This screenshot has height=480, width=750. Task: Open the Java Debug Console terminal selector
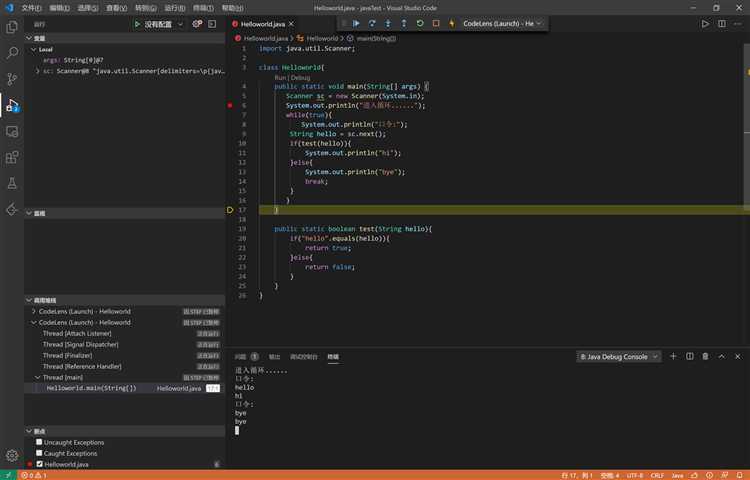tap(619, 357)
